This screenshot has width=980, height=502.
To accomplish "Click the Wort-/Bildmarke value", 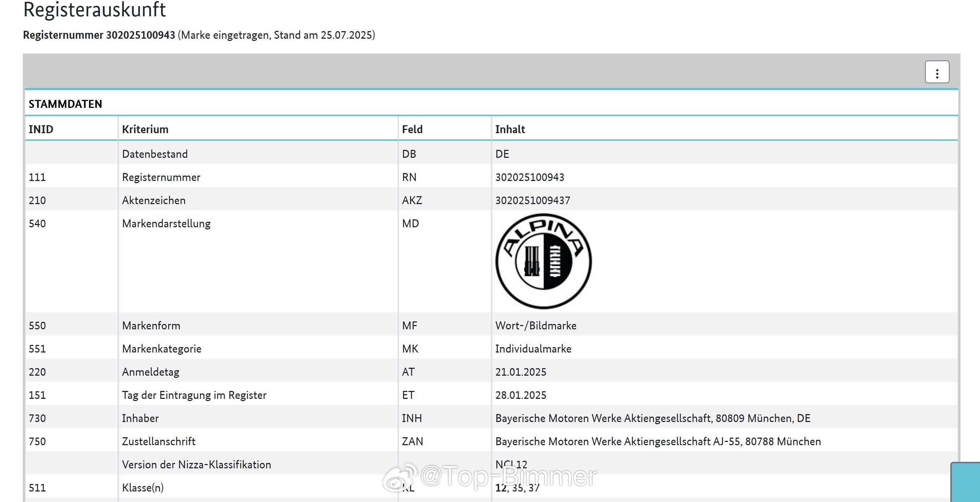I will tap(536, 326).
